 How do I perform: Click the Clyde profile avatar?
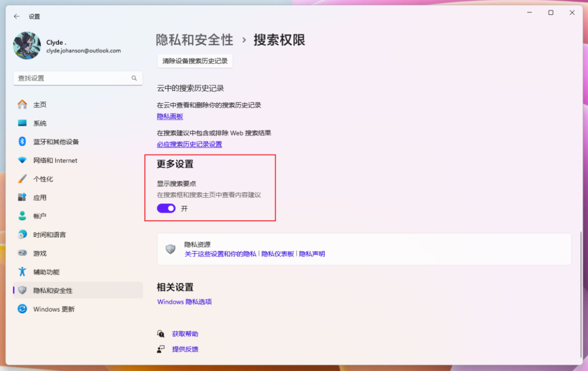[x=27, y=45]
